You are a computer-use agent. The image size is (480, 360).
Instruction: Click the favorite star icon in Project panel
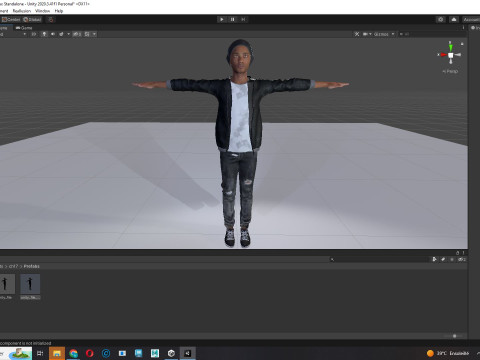(x=452, y=259)
